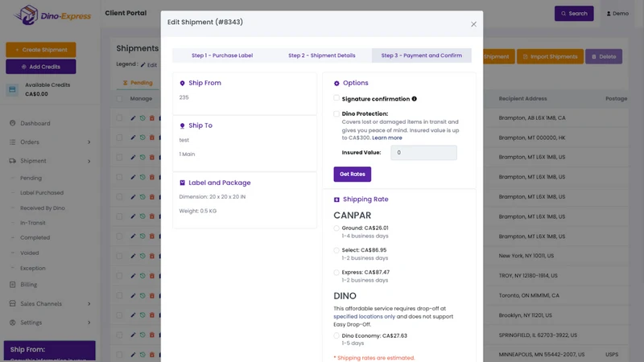Viewport: 644px width, 362px height.
Task: Select Canpar Ground CA$26.01 rate
Action: pos(336,228)
